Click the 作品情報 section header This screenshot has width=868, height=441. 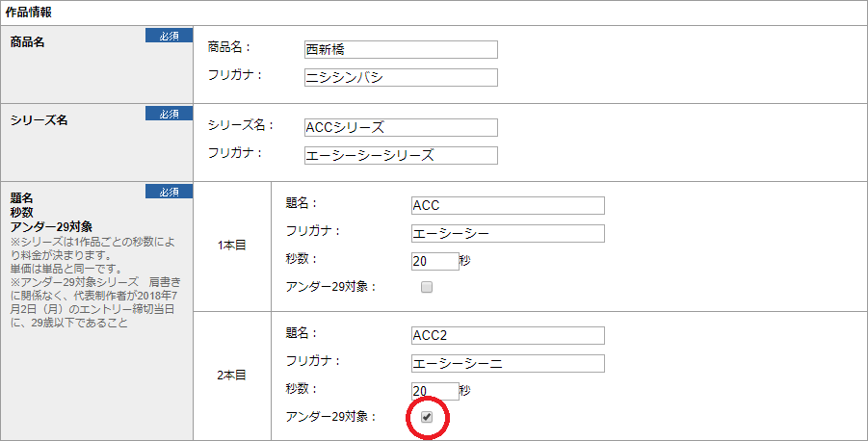28,13
